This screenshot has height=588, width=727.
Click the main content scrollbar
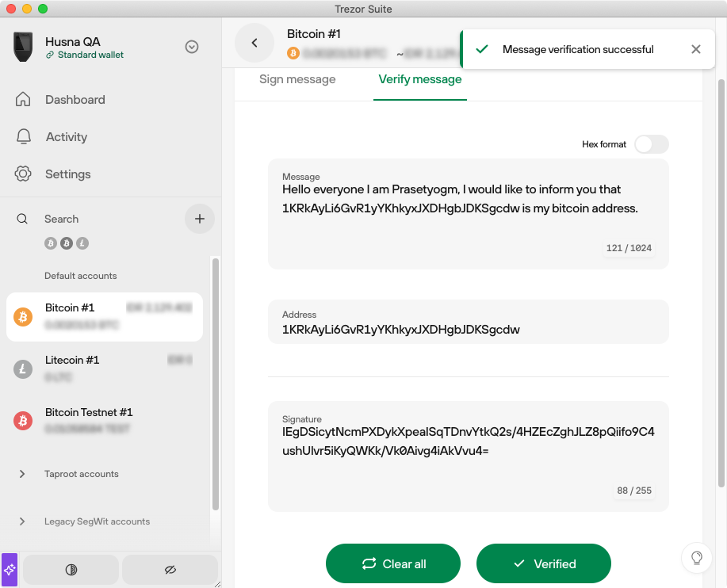coord(721,283)
